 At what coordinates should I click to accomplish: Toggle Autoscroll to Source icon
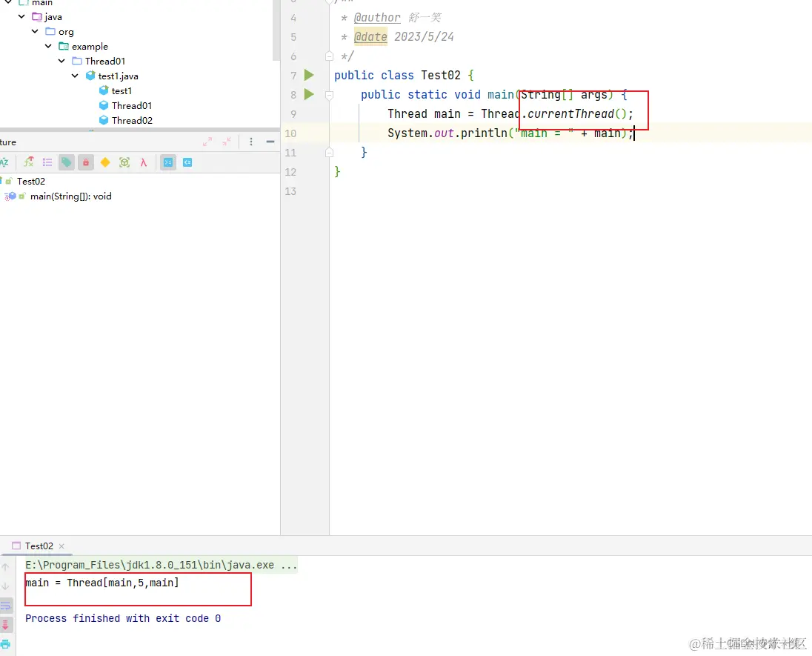click(168, 163)
